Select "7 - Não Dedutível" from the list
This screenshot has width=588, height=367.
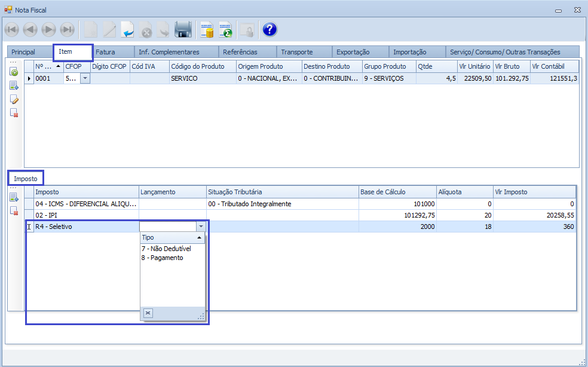tap(164, 248)
